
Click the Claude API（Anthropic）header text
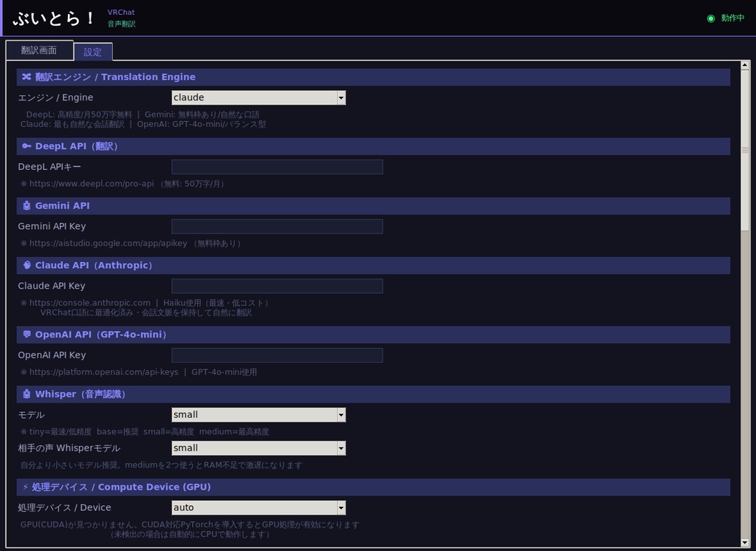[94, 265]
